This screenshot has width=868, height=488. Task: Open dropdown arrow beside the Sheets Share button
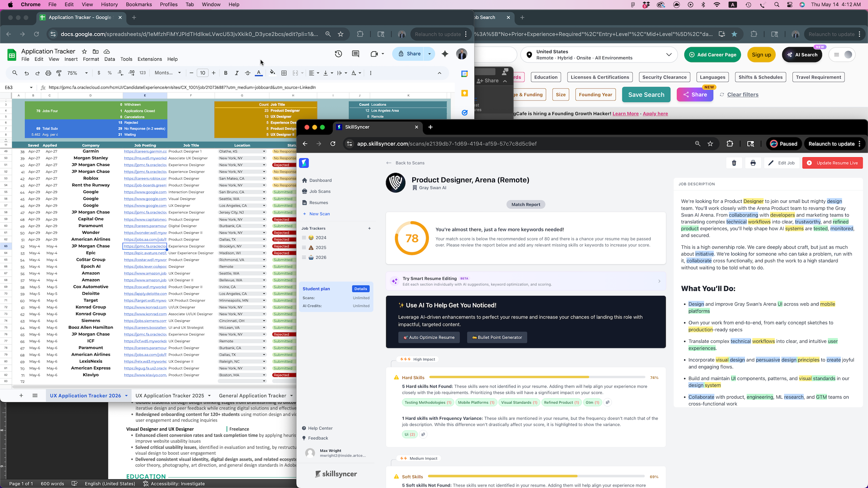click(429, 54)
